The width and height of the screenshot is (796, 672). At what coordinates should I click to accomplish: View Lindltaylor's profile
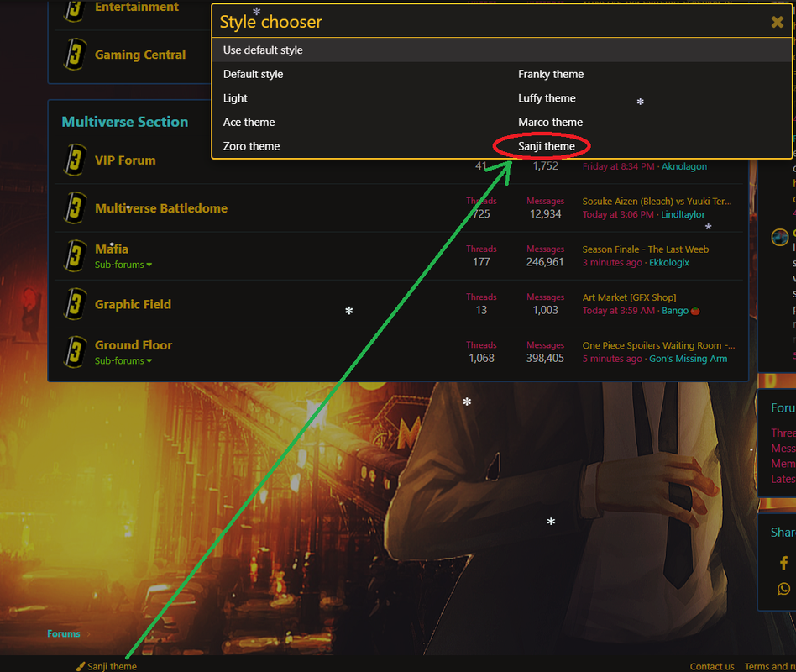683,214
